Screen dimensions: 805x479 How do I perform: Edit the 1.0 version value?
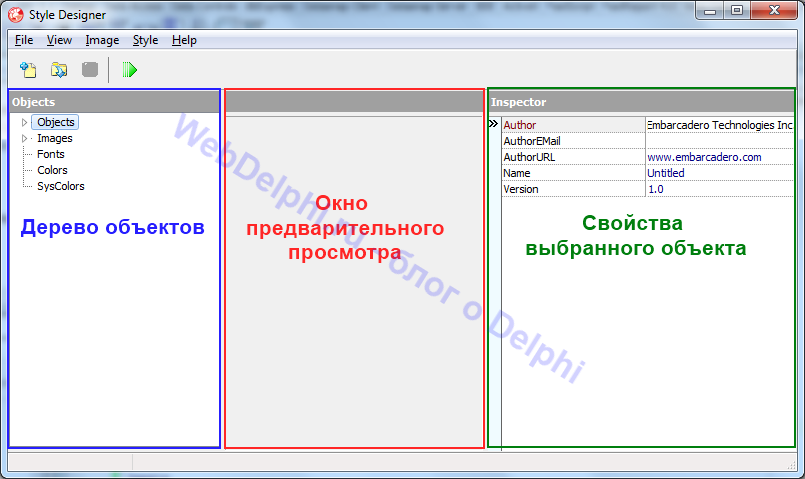[x=720, y=189]
